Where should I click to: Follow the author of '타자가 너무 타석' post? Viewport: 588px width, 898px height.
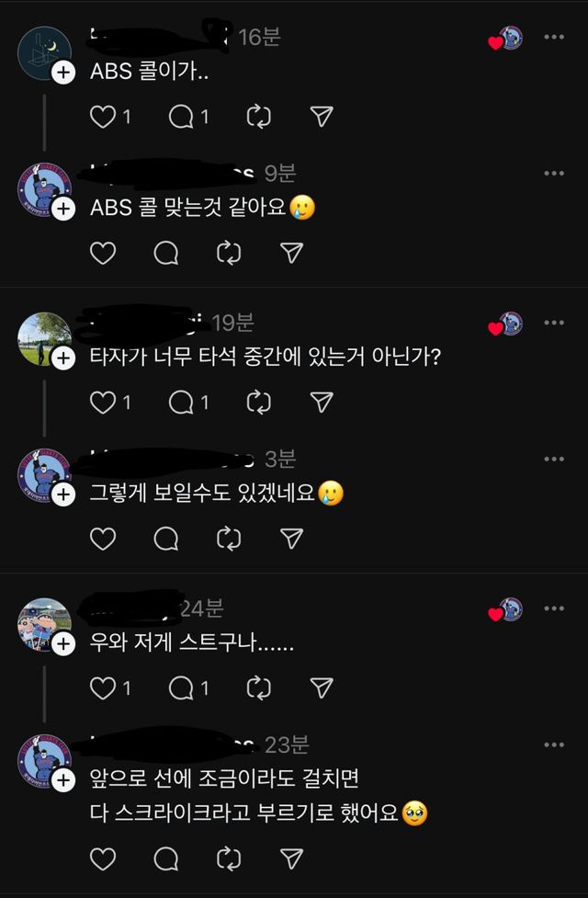point(62,358)
